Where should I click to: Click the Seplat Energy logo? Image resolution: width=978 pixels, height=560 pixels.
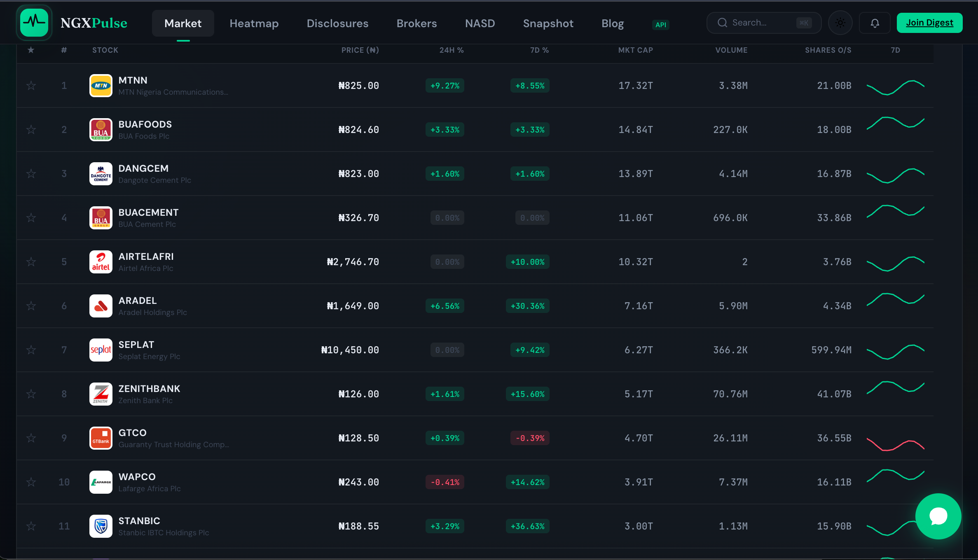pos(101,350)
